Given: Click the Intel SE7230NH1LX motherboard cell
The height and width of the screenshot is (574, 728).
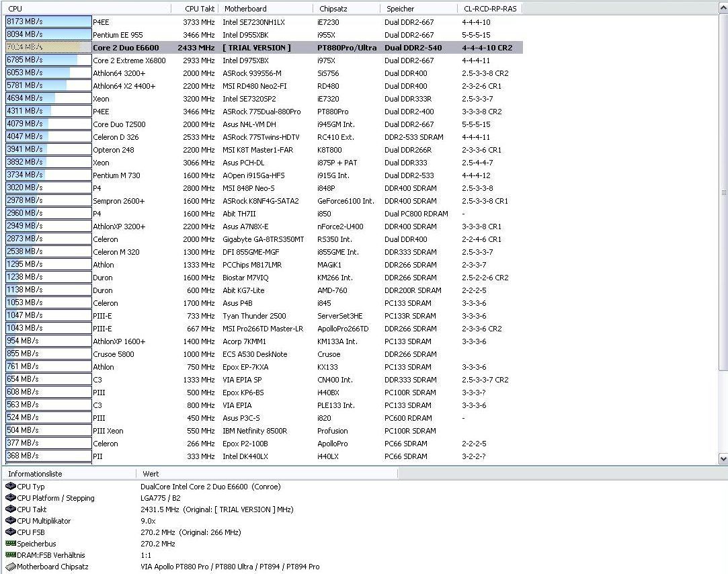Looking at the screenshot, I should point(253,22).
